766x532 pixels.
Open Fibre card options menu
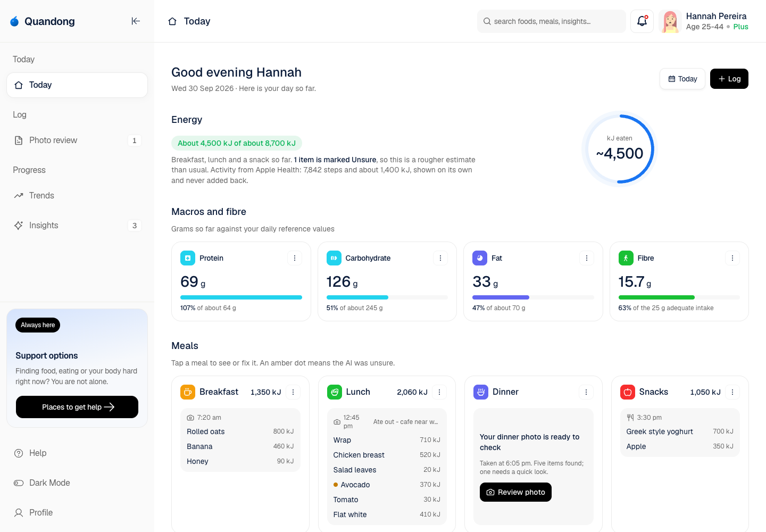[732, 258]
